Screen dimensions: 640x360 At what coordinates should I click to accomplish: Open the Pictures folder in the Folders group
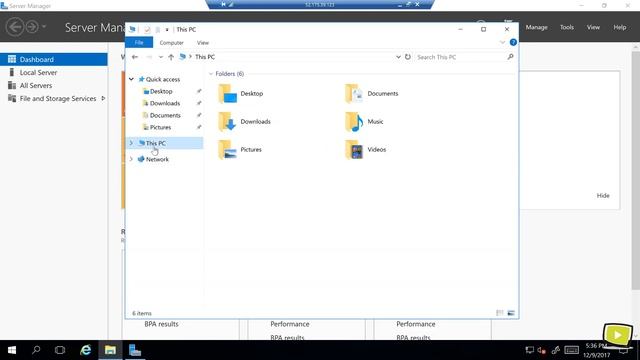pyautogui.click(x=240, y=150)
